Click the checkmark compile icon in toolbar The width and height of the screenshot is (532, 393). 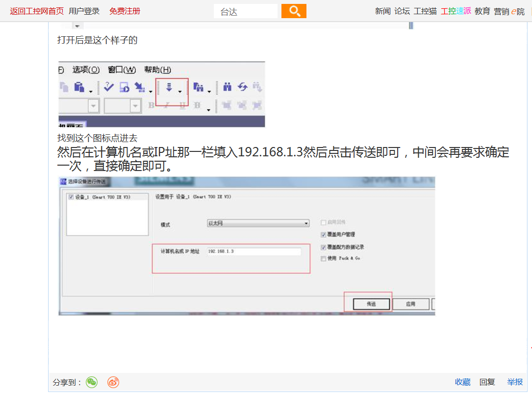point(108,87)
